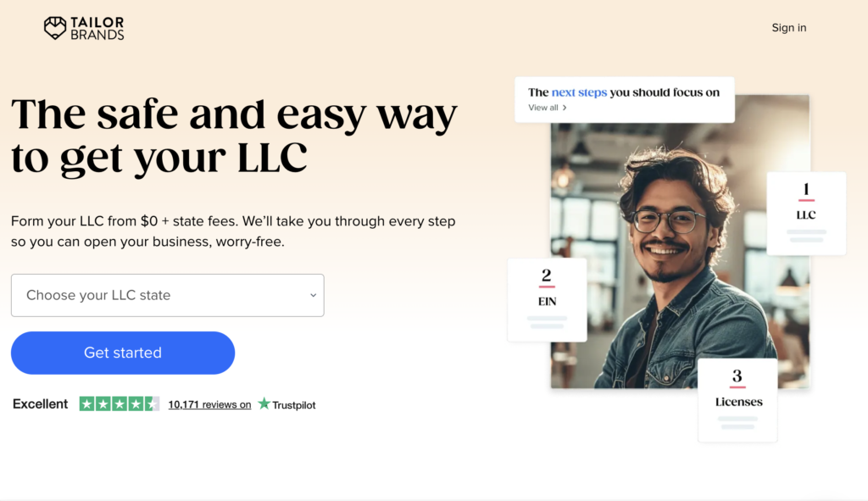This screenshot has height=501, width=868.
Task: Open the 10,171 reviews on link
Action: [209, 404]
